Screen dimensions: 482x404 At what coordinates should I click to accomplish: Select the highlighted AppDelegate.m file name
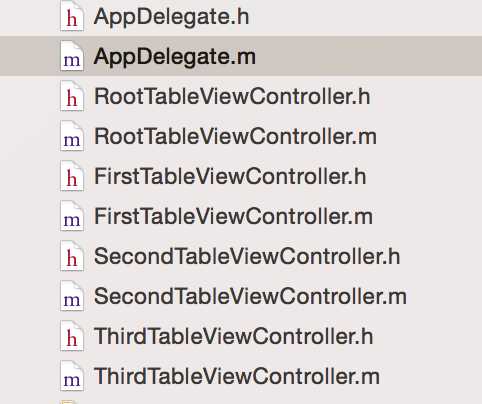[175, 57]
